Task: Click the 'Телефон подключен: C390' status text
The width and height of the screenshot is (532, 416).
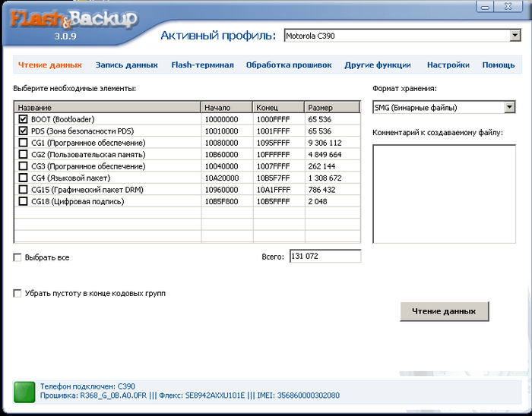Action: (87, 386)
